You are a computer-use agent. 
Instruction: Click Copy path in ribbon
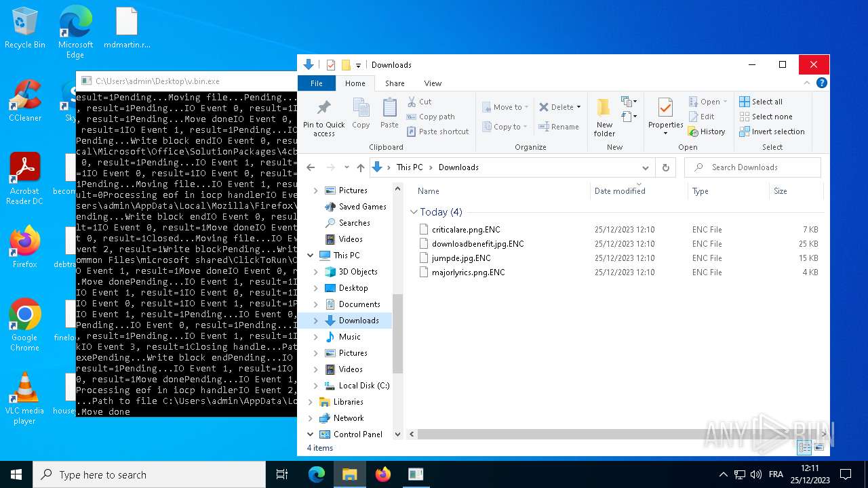[430, 117]
